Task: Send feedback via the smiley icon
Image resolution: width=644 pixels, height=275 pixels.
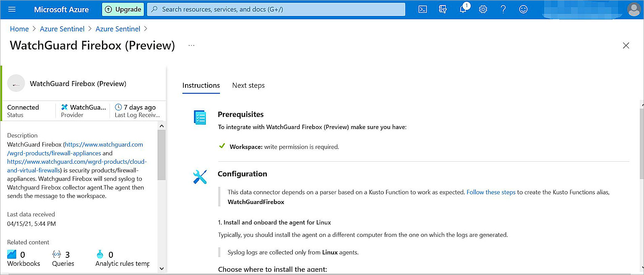Action: (x=523, y=9)
